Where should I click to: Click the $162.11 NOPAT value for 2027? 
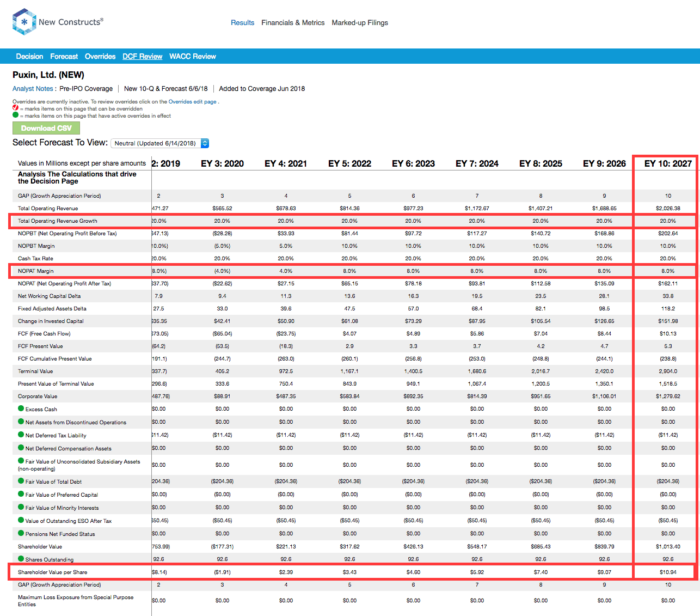668,284
